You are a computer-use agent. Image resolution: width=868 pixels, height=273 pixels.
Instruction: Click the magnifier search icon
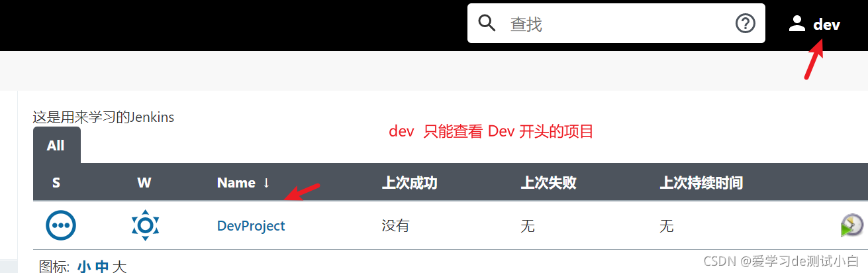(487, 24)
